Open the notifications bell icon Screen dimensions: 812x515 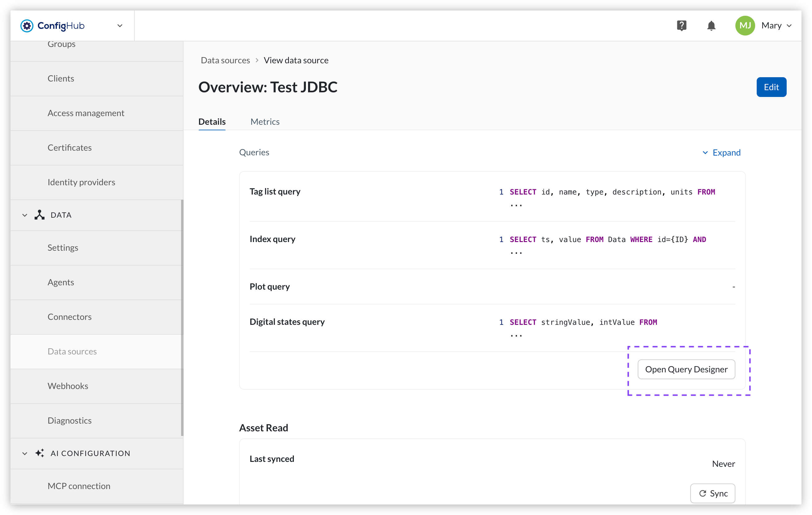pyautogui.click(x=711, y=26)
